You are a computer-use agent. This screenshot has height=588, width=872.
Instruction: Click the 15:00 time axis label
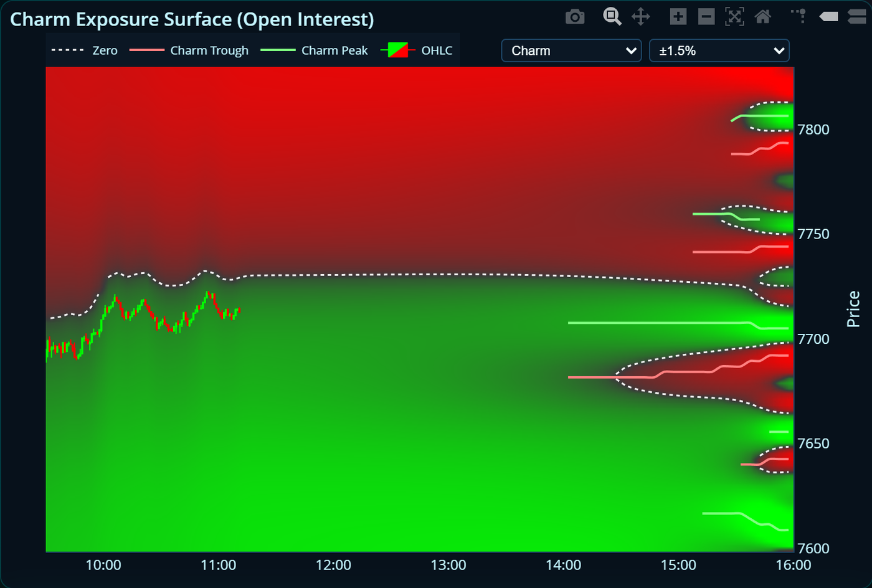[678, 565]
